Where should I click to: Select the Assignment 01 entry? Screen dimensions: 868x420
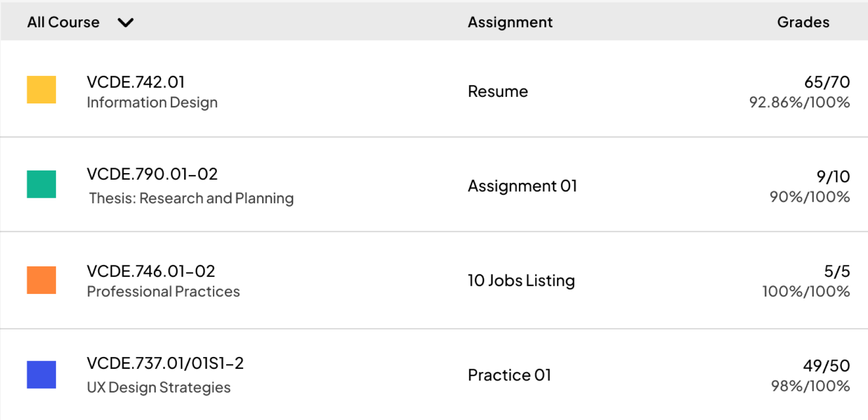coord(522,186)
